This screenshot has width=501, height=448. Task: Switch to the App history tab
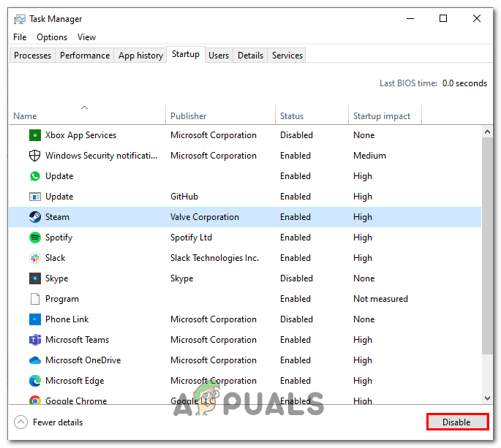(x=140, y=56)
